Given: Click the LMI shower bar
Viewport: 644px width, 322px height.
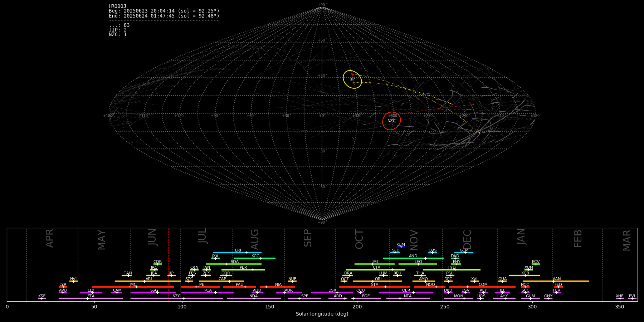Looking at the screenshot, I should 375,264.
